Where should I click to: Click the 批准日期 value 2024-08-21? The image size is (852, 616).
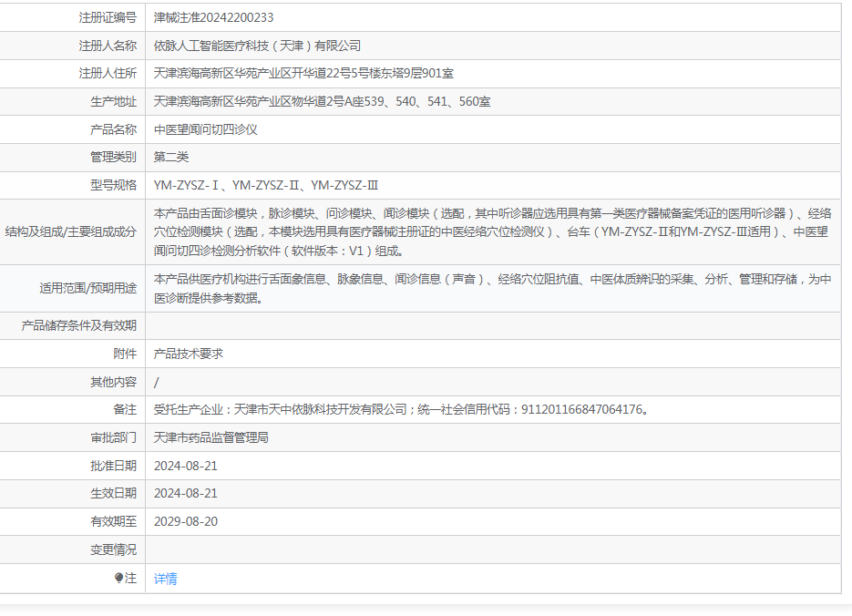coord(186,466)
